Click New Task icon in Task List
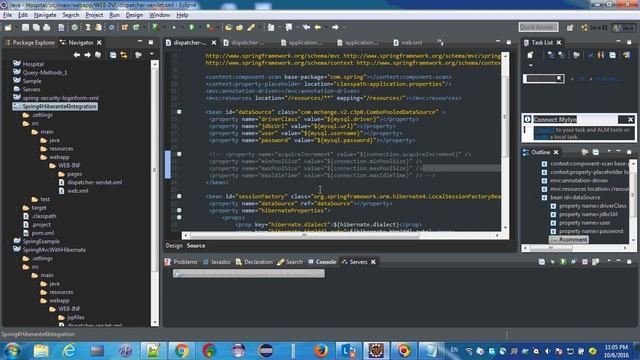Image resolution: width=640 pixels, height=360 pixels. tap(530, 55)
